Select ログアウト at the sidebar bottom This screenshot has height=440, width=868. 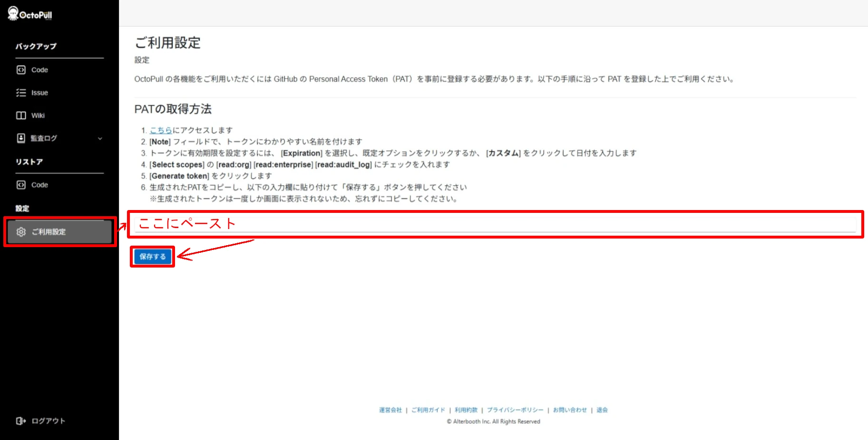click(48, 421)
